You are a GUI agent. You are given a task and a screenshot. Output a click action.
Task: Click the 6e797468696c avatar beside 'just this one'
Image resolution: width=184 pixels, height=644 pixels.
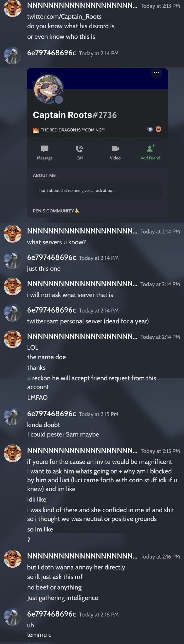[13, 260]
